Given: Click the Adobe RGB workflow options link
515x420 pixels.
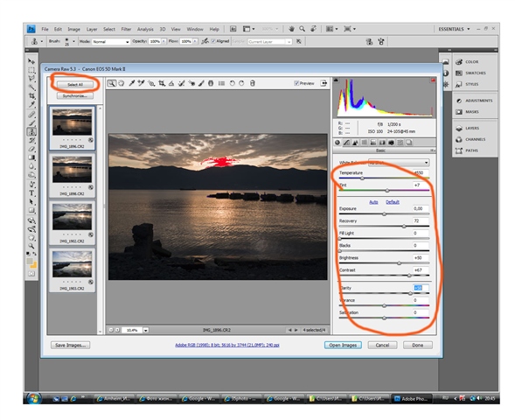Looking at the screenshot, I should point(227,345).
